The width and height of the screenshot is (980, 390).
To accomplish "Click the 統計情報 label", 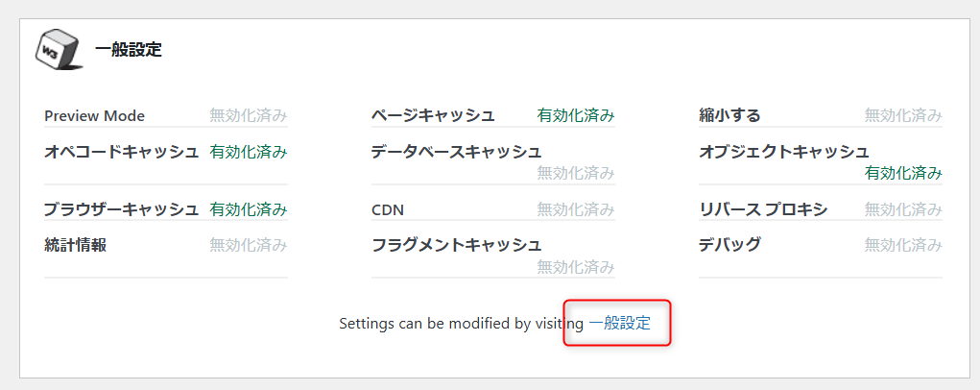I will coord(75,245).
